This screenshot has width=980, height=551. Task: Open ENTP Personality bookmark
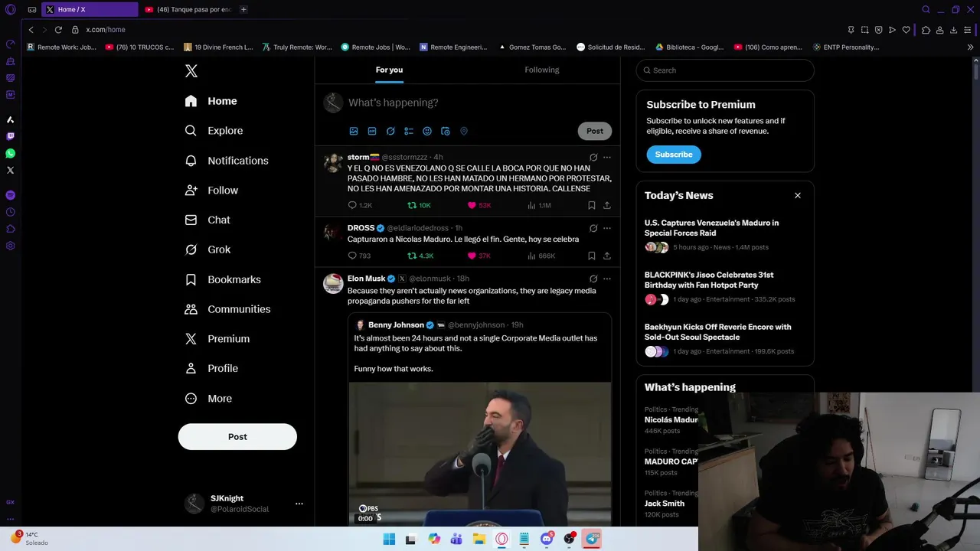[x=846, y=47]
